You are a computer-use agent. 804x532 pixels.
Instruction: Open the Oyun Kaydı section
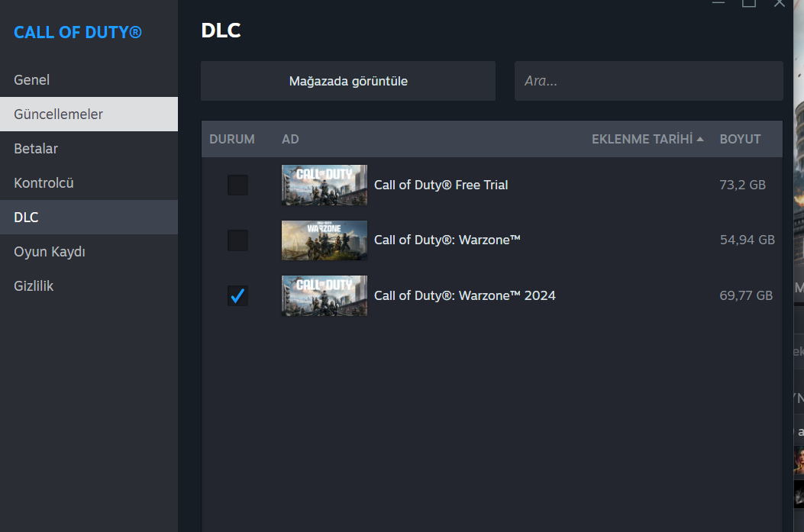tap(89, 252)
